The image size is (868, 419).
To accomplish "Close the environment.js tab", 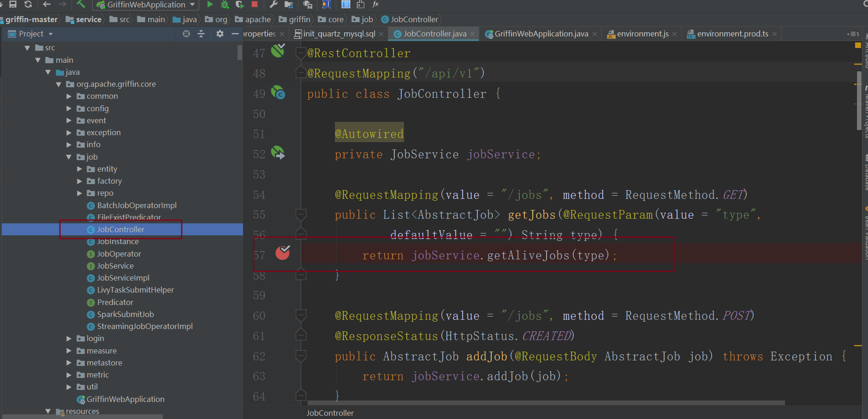I will click(675, 34).
